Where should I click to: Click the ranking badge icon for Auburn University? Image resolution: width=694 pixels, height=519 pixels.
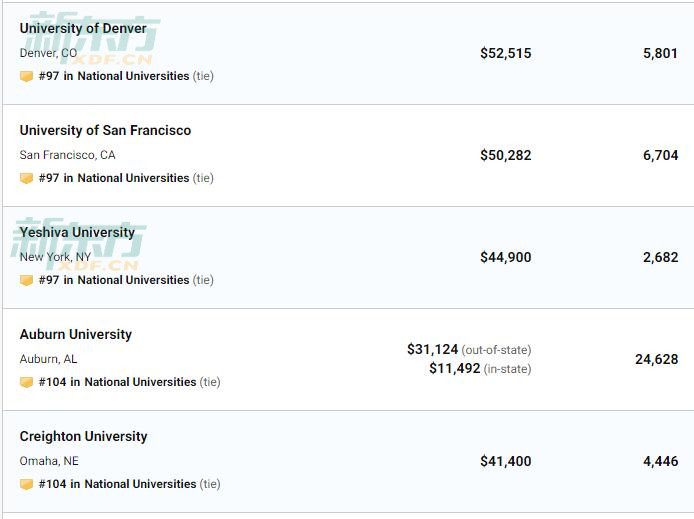click(27, 382)
